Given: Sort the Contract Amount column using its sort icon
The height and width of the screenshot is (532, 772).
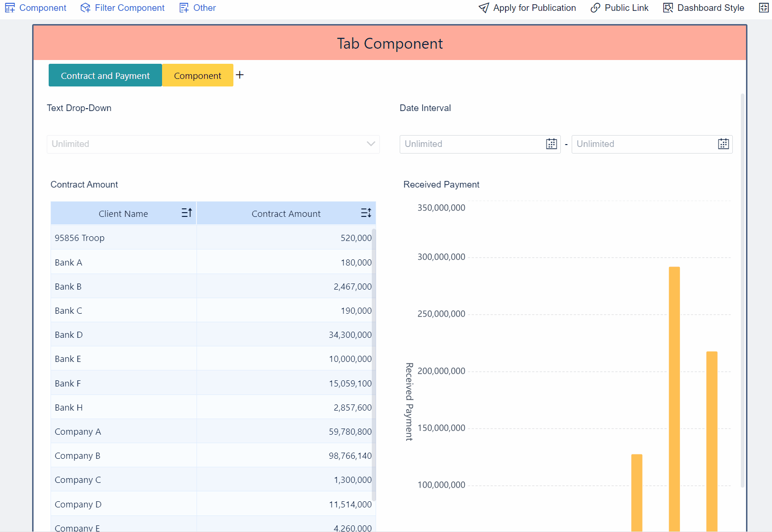Looking at the screenshot, I should (x=366, y=213).
